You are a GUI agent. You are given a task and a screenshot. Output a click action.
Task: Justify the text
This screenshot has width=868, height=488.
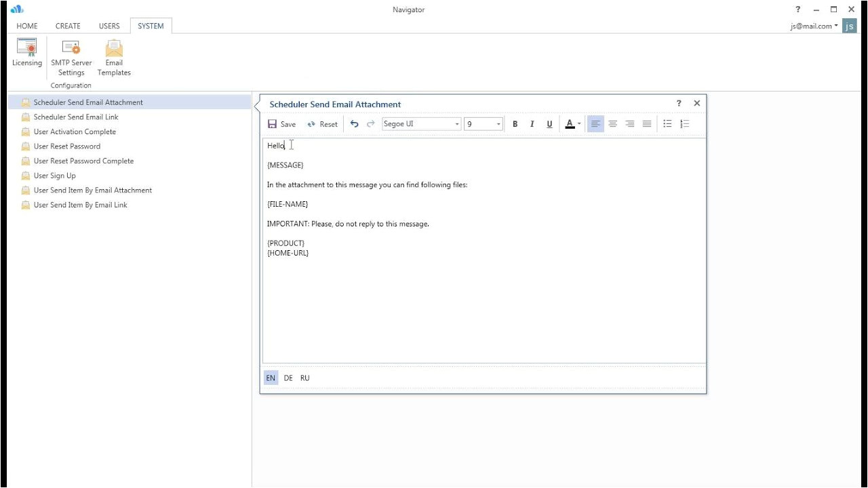647,124
